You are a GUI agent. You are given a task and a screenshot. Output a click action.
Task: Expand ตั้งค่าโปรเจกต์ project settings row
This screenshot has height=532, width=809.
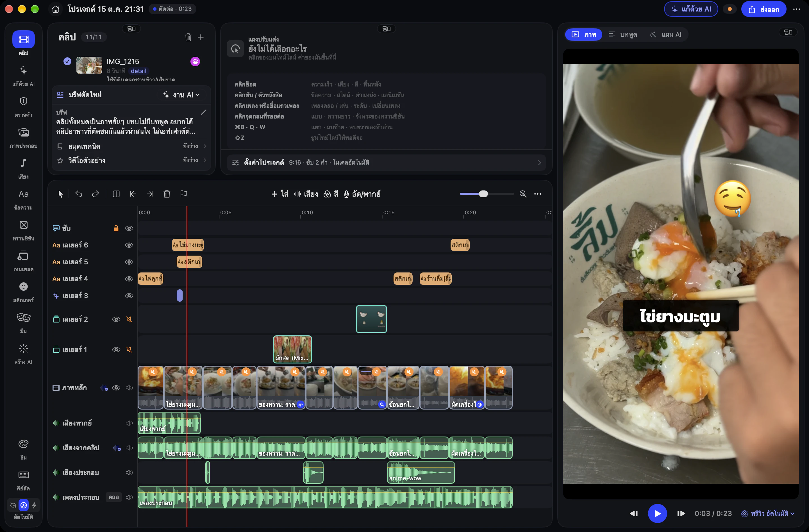point(386,162)
